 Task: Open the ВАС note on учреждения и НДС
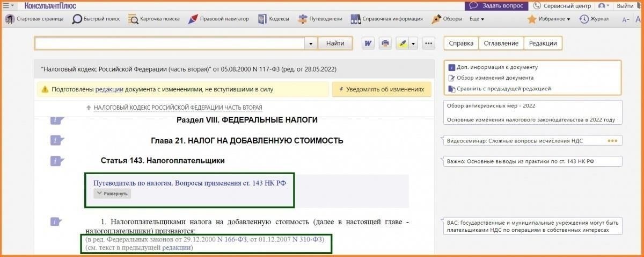tap(532, 226)
